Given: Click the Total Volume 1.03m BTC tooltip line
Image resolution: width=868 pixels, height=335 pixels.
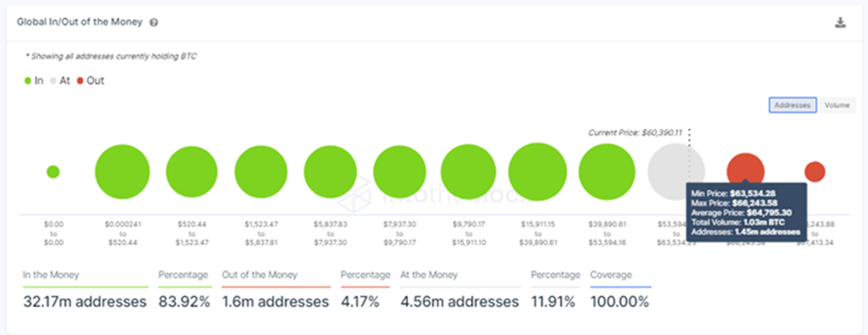Looking at the screenshot, I should click(x=738, y=222).
